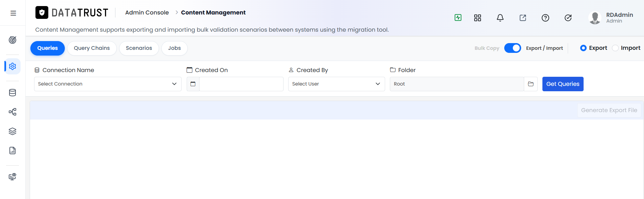644x199 pixels.
Task: Click the external link open icon
Action: 523,18
